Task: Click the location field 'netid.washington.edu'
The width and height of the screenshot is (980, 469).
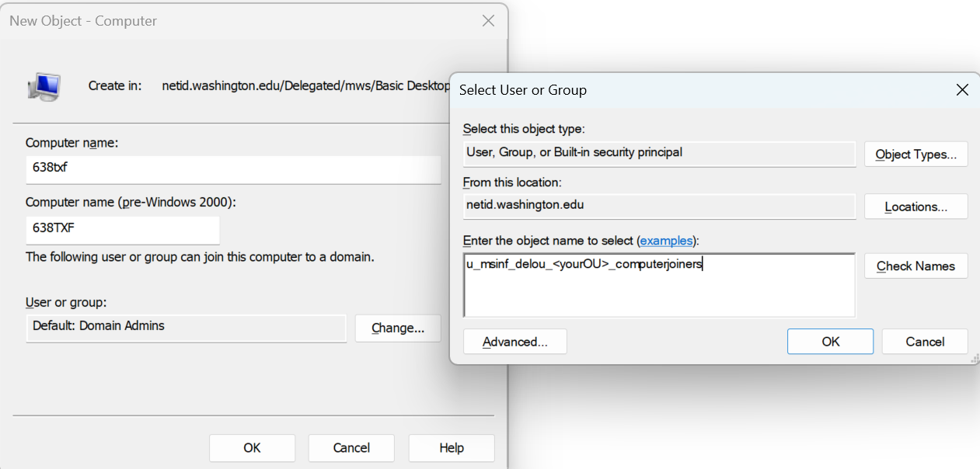Action: (x=659, y=206)
